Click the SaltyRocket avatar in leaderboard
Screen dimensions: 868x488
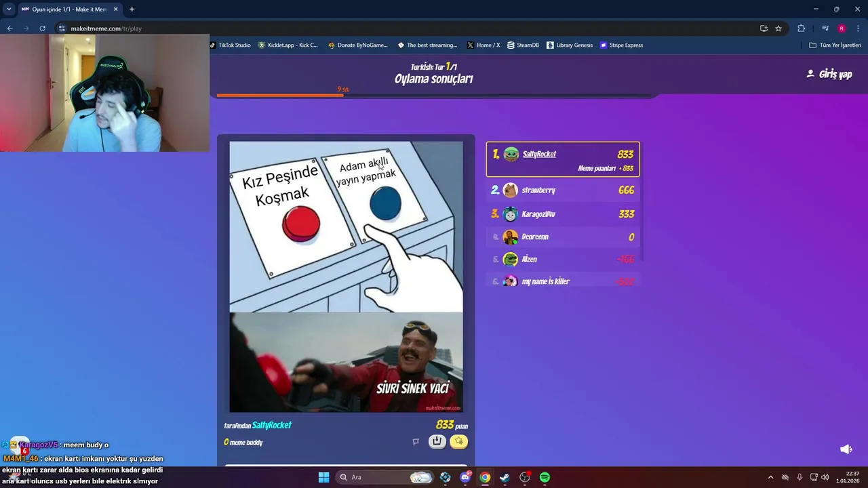511,155
